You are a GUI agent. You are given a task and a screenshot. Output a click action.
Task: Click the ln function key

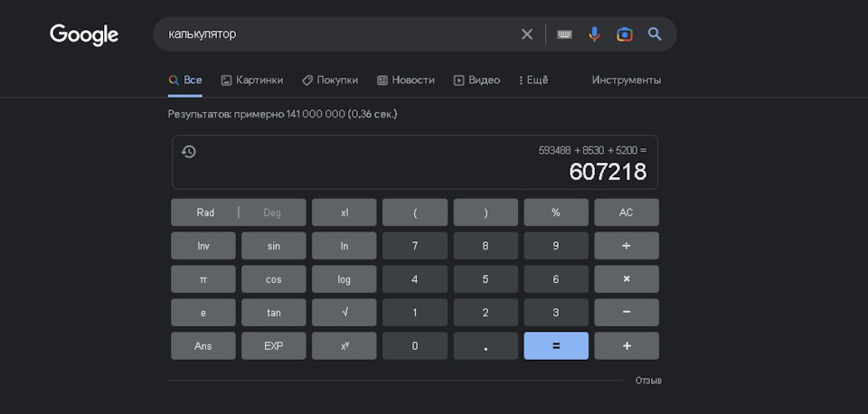click(344, 246)
